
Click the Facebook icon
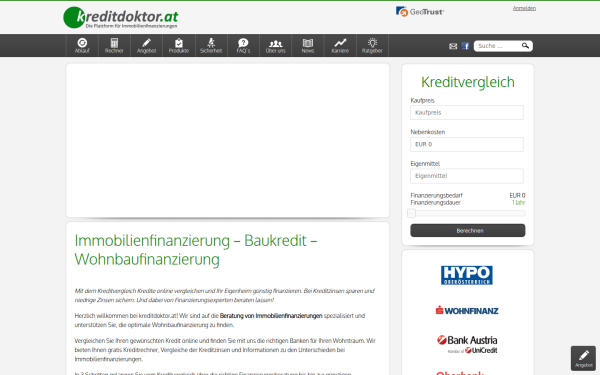pyautogui.click(x=465, y=46)
